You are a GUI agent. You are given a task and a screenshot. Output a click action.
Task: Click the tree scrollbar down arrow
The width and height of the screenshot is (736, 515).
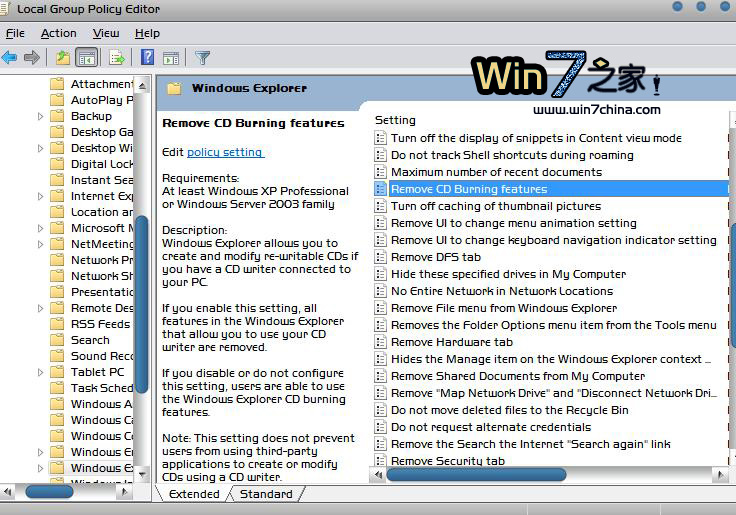coord(142,474)
